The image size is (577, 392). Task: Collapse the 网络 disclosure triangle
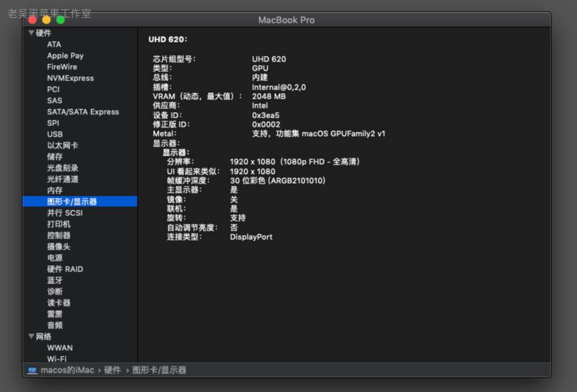(31, 336)
